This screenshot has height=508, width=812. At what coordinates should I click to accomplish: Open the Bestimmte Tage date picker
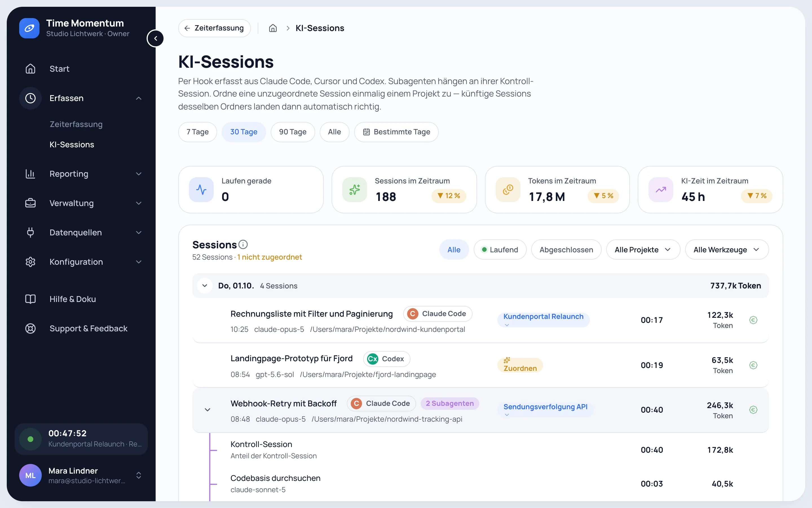(396, 132)
